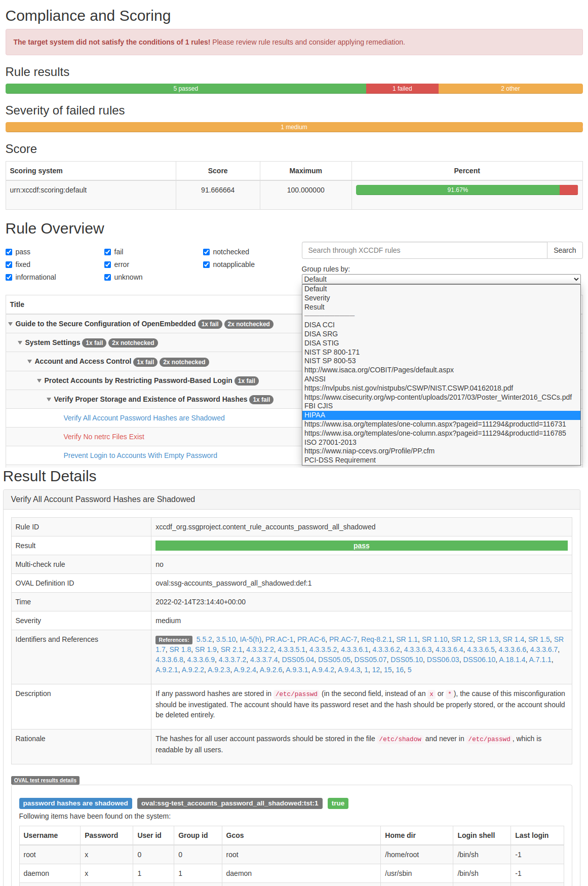Screen dimensions: 588x886
Task: Uncheck the pass result filter
Action: point(9,252)
